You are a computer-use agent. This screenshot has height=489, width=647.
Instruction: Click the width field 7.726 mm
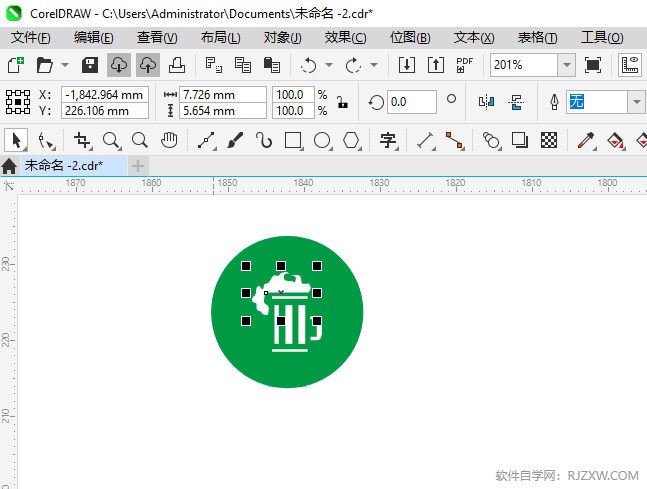click(223, 94)
